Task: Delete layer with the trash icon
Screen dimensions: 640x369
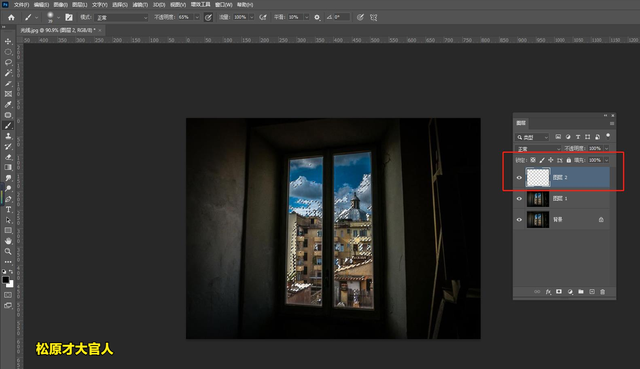Action: click(602, 292)
